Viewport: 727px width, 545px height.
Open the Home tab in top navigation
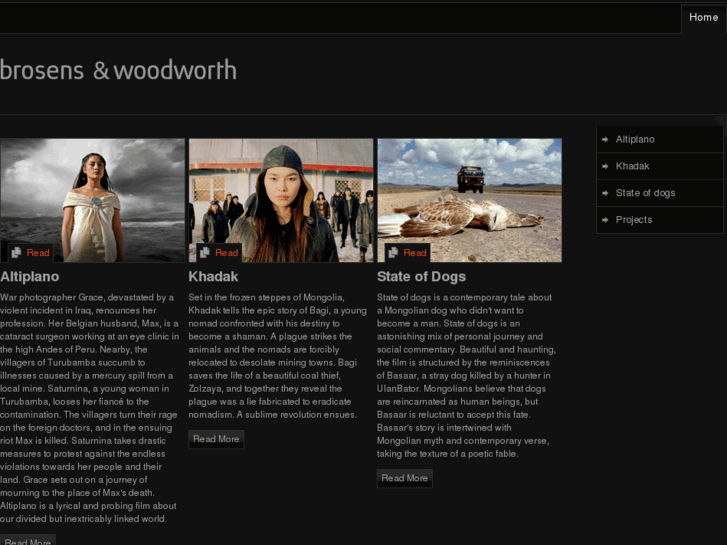(703, 18)
